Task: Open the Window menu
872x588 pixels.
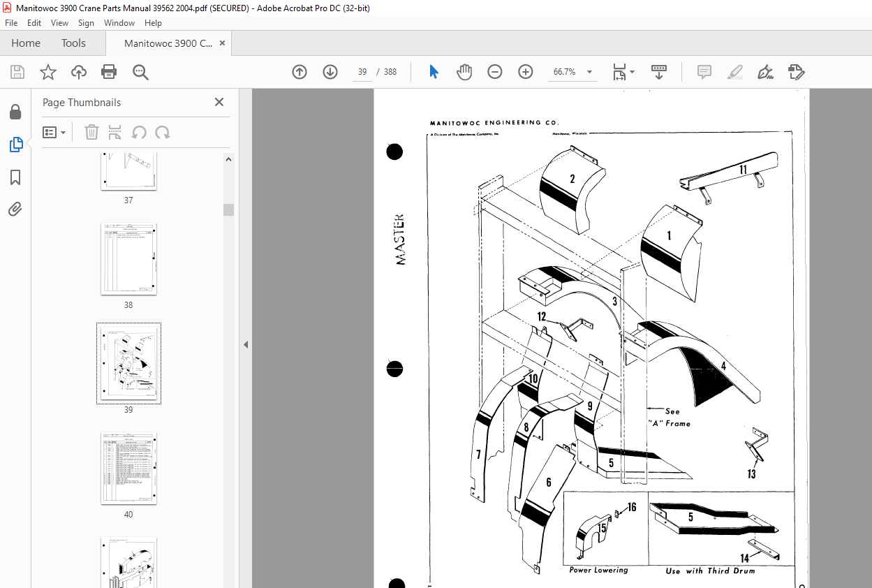Action: coord(119,23)
